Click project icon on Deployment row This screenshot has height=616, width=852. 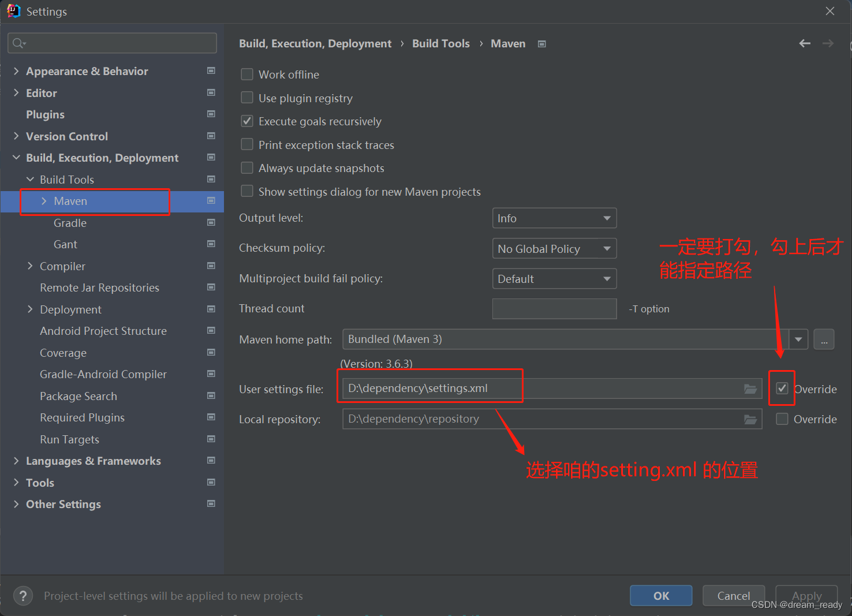pyautogui.click(x=211, y=309)
